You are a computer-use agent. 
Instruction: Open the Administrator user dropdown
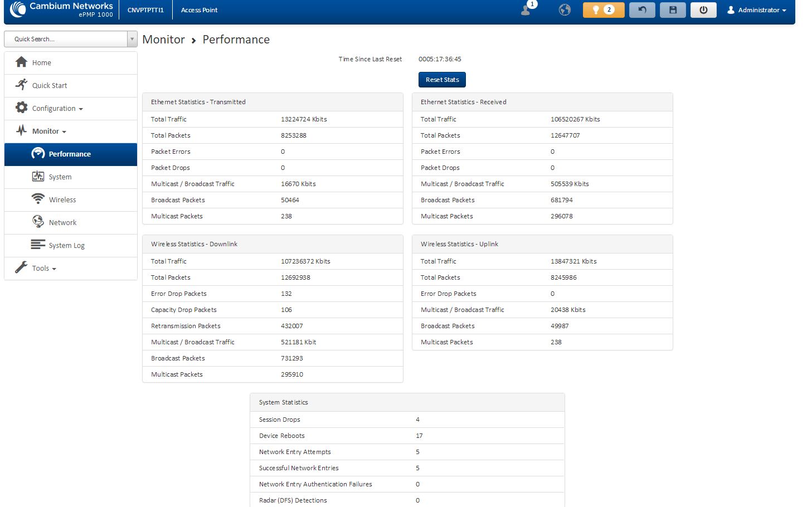tap(756, 10)
